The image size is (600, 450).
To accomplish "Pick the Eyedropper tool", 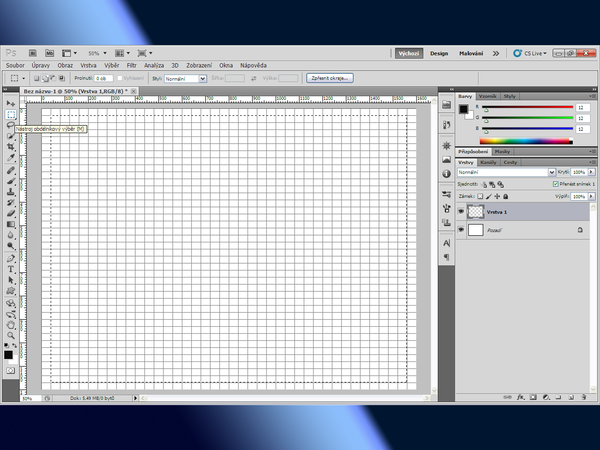I will [x=11, y=158].
